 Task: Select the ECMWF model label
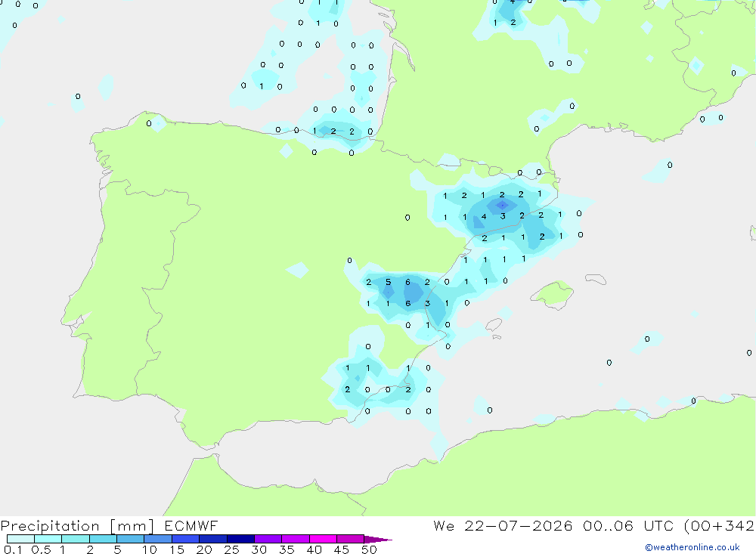[x=191, y=525]
